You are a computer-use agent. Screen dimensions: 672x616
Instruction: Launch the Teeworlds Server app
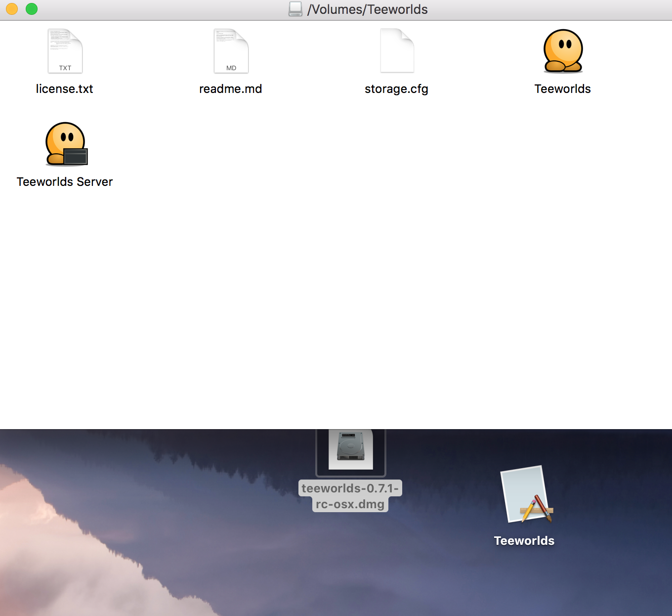coord(65,144)
